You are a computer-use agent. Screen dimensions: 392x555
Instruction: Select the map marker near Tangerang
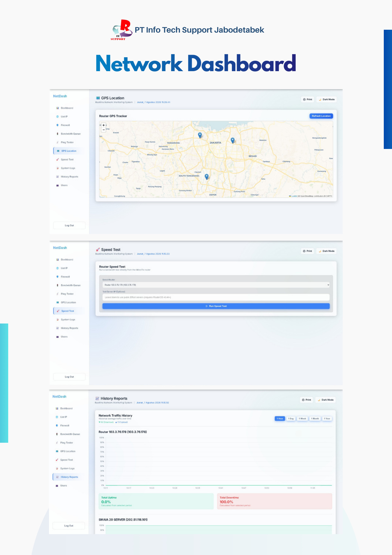pos(200,135)
